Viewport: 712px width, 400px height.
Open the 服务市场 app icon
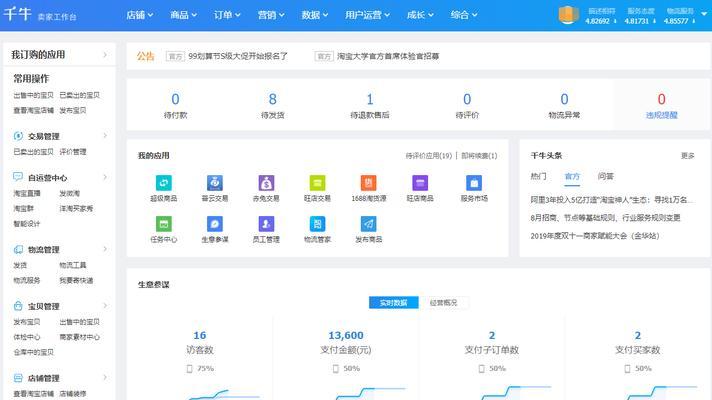click(x=474, y=183)
